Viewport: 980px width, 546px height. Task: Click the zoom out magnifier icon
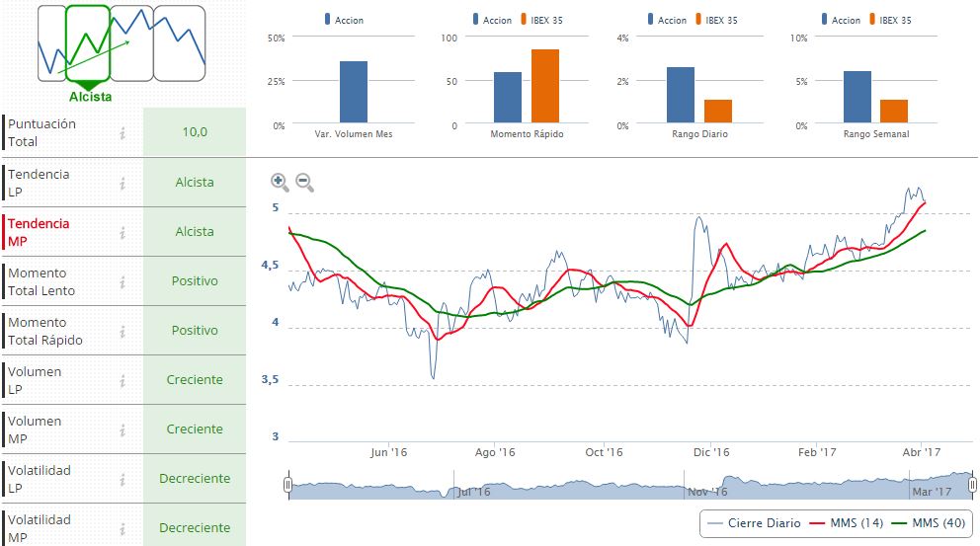(304, 182)
